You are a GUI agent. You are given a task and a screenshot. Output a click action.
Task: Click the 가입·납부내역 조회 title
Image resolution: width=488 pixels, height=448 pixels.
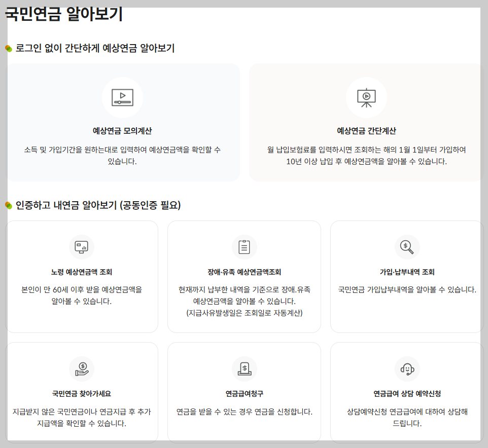point(406,271)
